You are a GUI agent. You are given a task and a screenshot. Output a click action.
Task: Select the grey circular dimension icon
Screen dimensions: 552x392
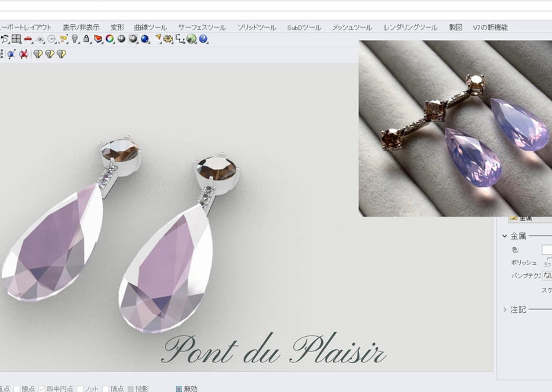[52, 39]
